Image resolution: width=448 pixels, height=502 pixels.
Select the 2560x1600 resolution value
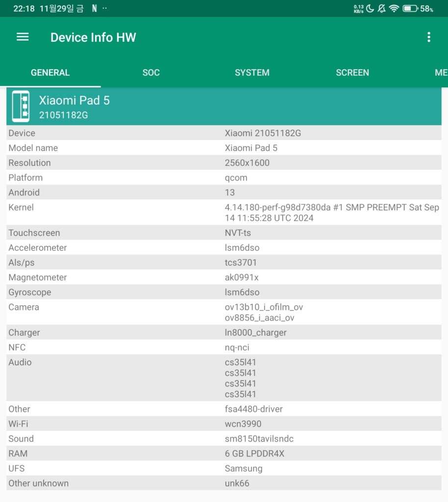click(247, 163)
